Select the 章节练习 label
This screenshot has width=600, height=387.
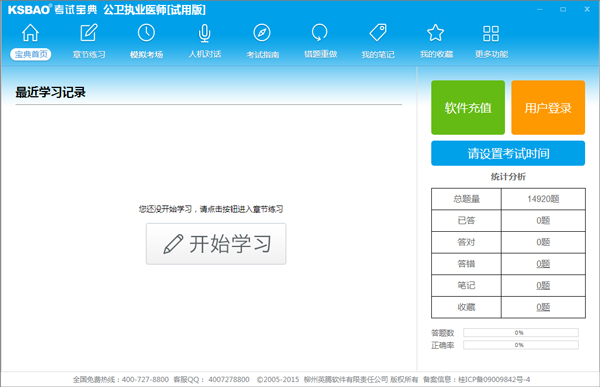click(x=89, y=54)
